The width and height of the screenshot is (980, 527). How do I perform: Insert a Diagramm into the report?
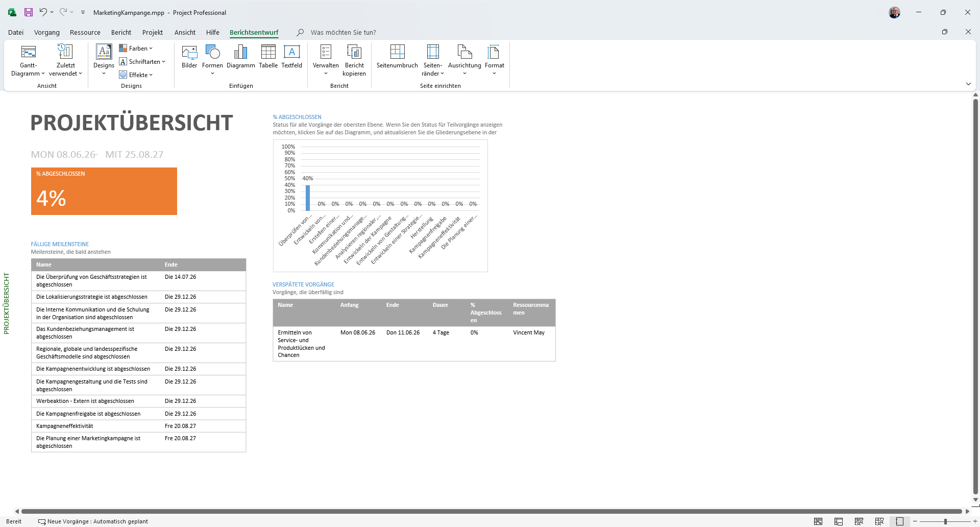tap(240, 57)
